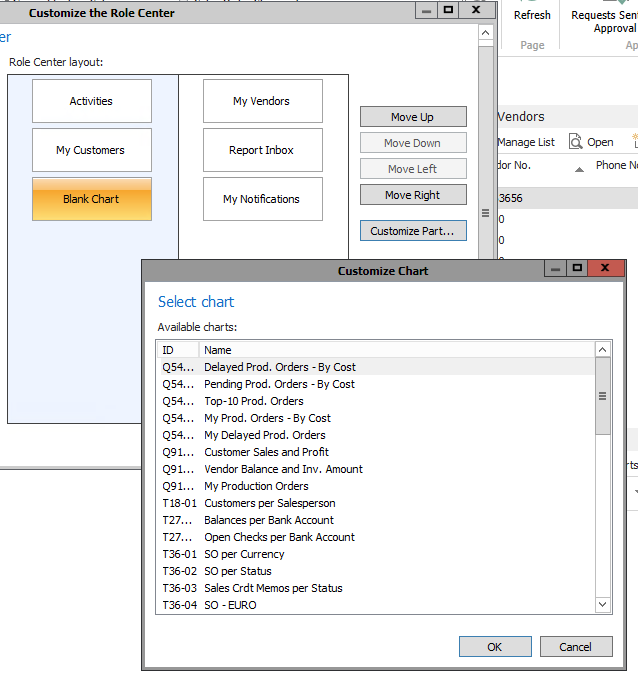
Task: Select the Activities part in layout
Action: coord(91,101)
